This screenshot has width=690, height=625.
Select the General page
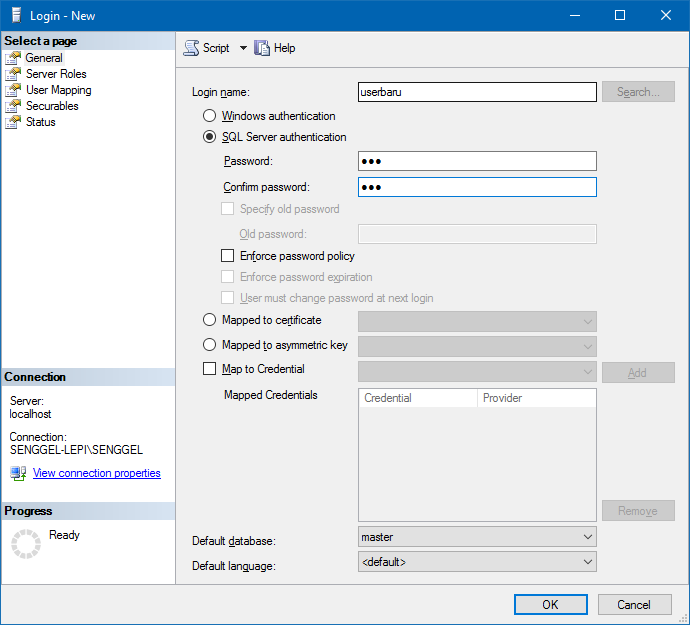coord(44,58)
